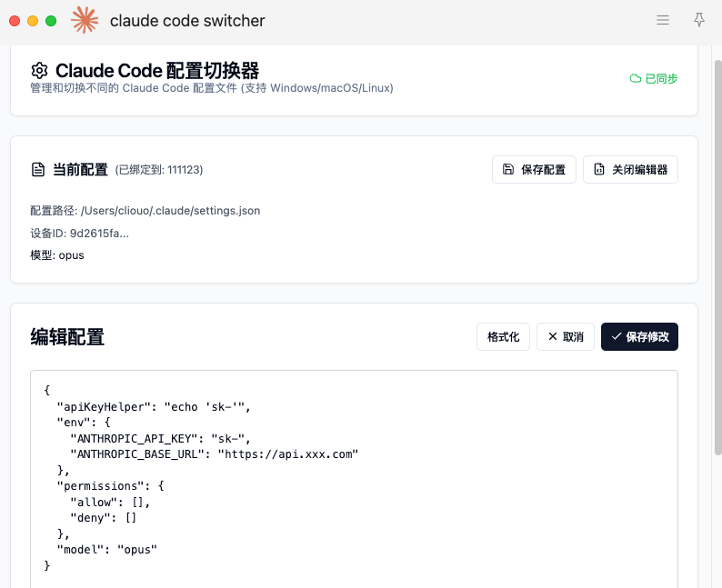This screenshot has width=722, height=588.
Task: Click the 当前配置 section heading
Action: [x=80, y=170]
